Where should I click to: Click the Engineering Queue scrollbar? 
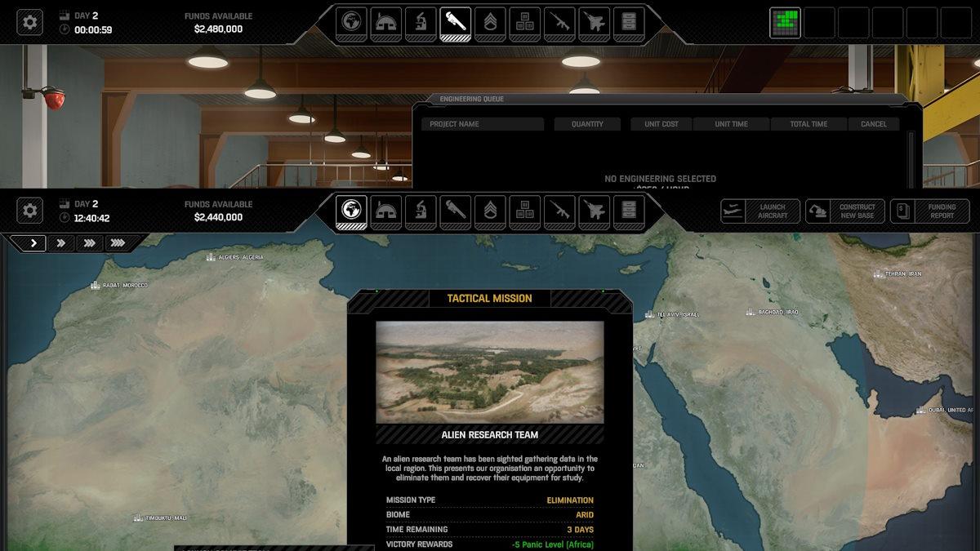click(911, 159)
